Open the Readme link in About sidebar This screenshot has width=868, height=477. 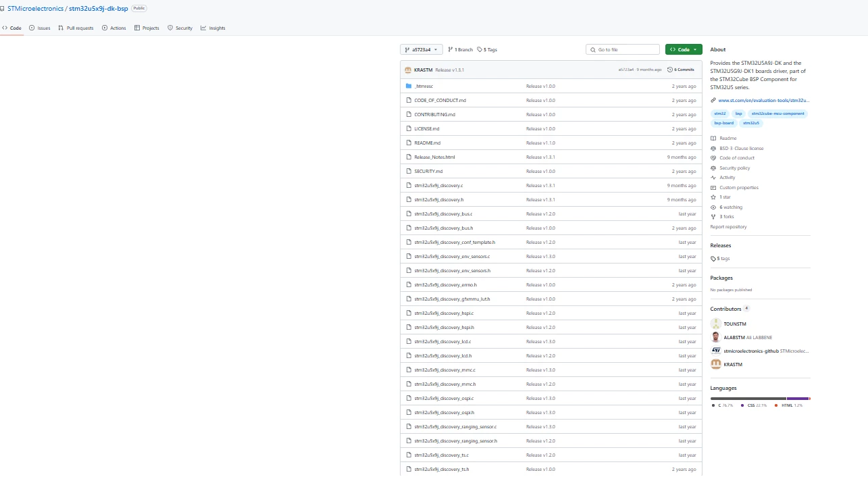point(723,138)
